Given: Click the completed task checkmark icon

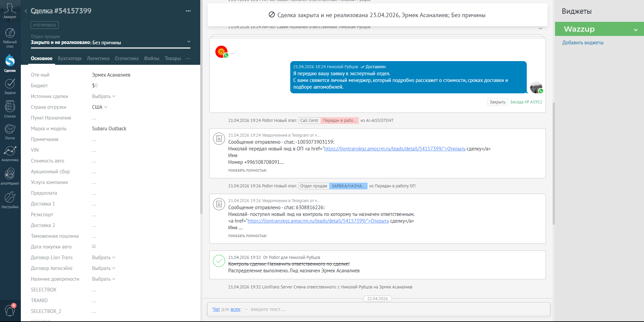Looking at the screenshot, I should tap(219, 261).
